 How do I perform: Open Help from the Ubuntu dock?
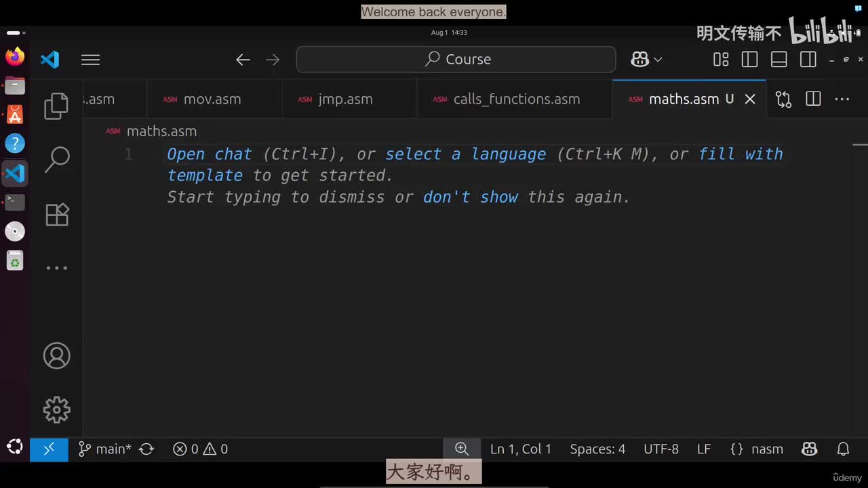[15, 144]
